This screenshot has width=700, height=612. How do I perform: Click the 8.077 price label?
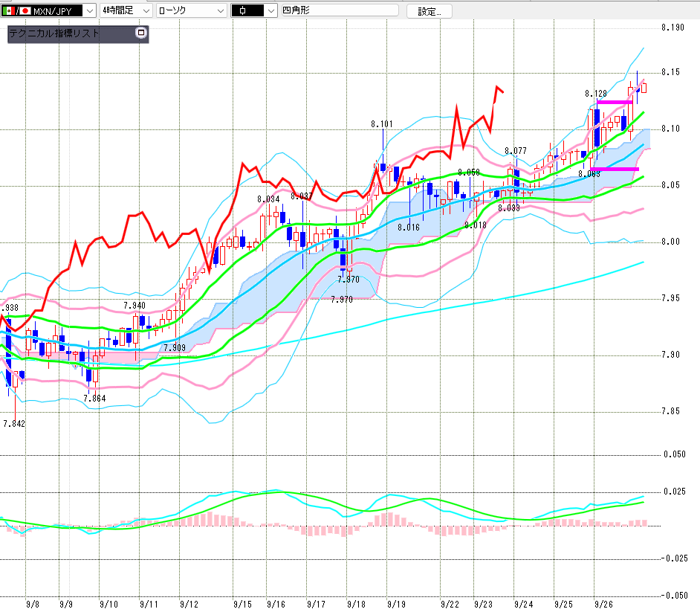[x=515, y=151]
